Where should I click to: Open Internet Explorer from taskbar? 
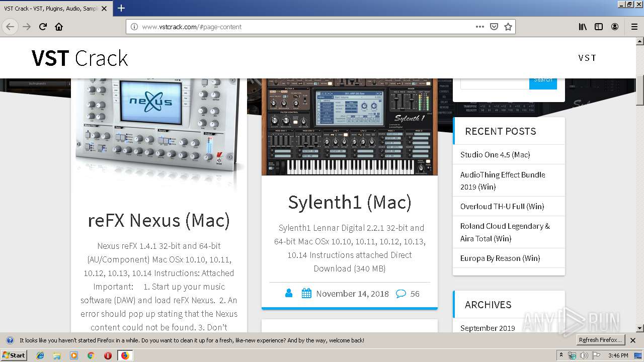point(40,355)
